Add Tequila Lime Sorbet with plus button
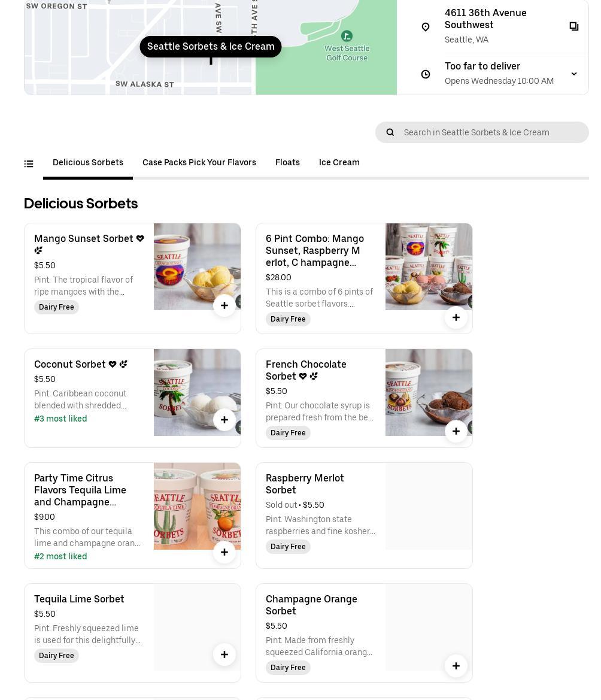 tap(224, 654)
